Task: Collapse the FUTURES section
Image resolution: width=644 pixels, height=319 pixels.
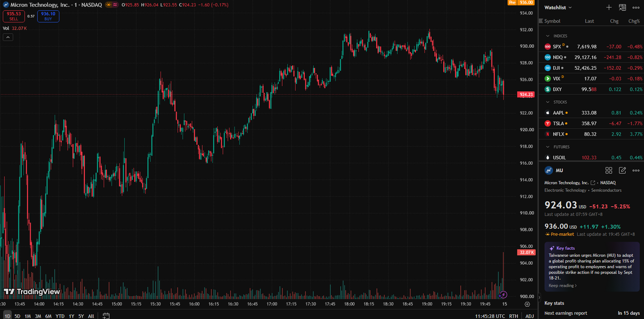Action: point(547,147)
